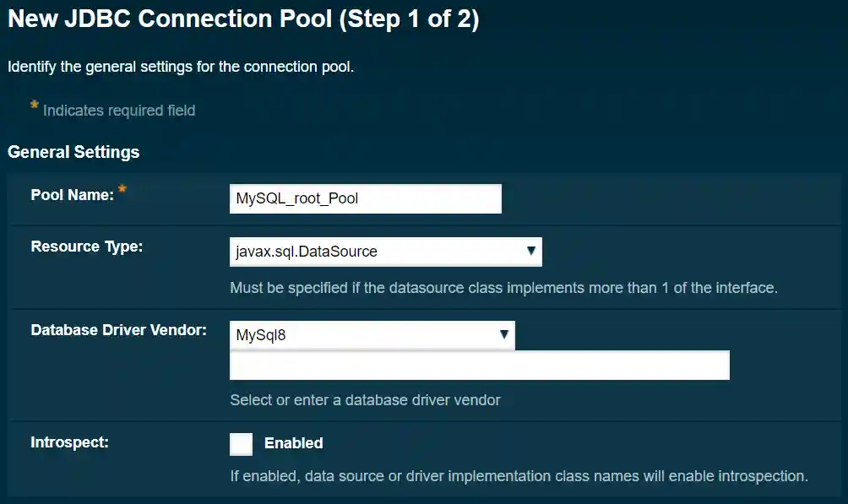Image resolution: width=848 pixels, height=504 pixels.
Task: Click the Resource Type label
Action: (x=86, y=247)
